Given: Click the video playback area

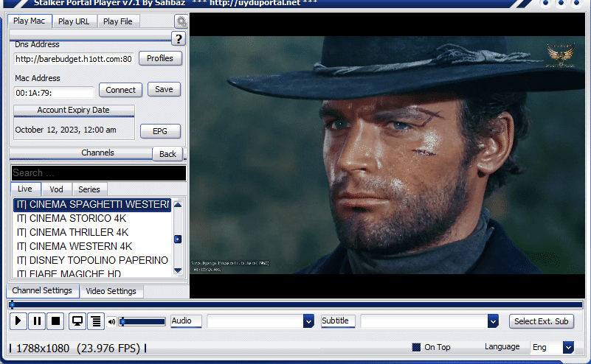Looking at the screenshot, I should click(x=387, y=155).
